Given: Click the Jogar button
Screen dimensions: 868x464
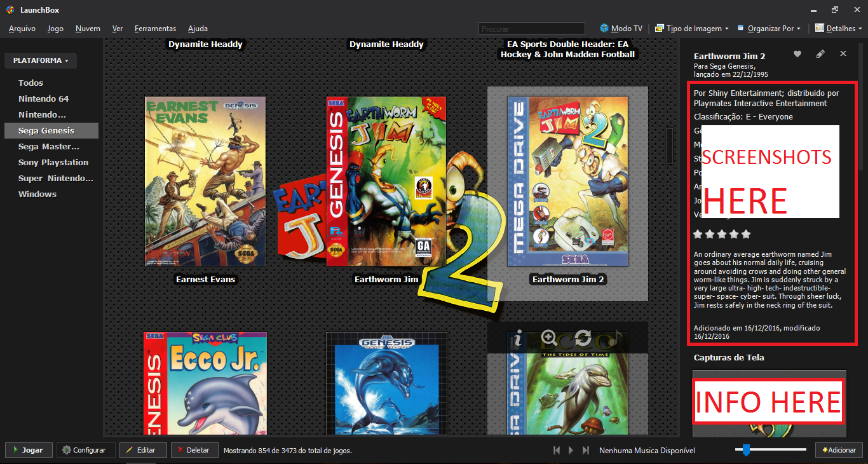Looking at the screenshot, I should pyautogui.click(x=28, y=450).
